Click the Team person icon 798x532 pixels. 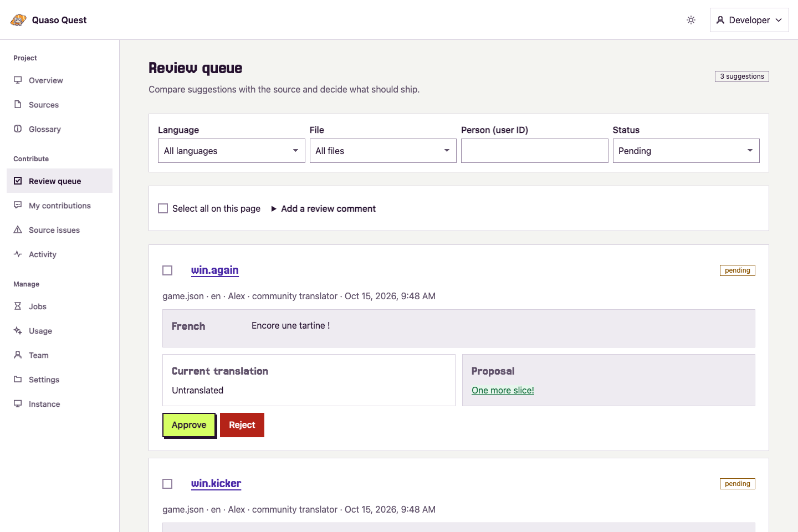pos(18,355)
